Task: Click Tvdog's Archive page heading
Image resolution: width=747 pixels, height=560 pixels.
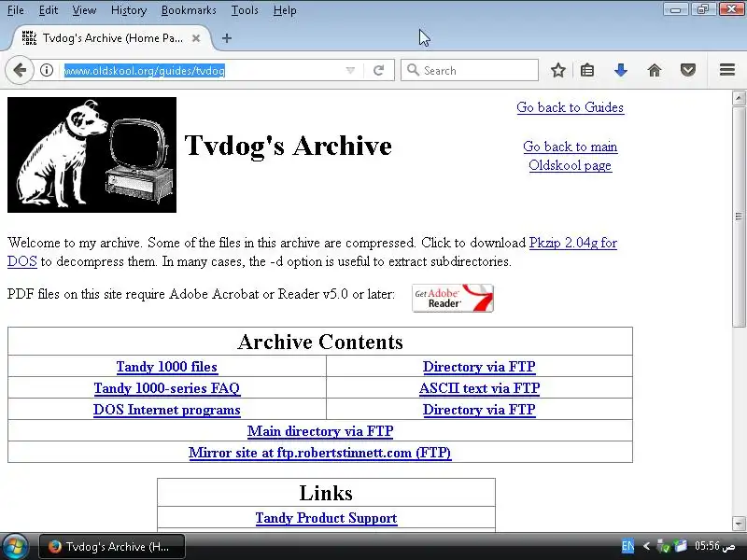Action: click(x=289, y=146)
